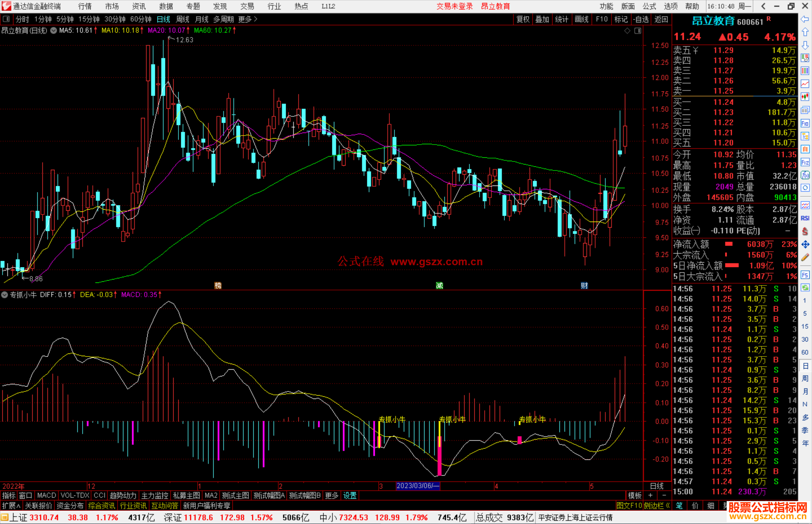Click the 统计 statistics button
This screenshot has width=812, height=524.
tap(562, 19)
